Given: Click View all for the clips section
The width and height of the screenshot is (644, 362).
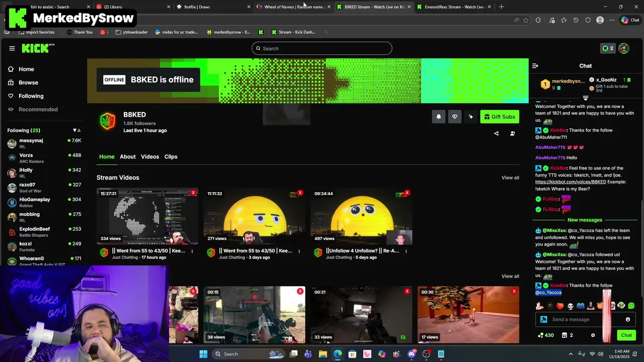Looking at the screenshot, I should [x=510, y=276].
